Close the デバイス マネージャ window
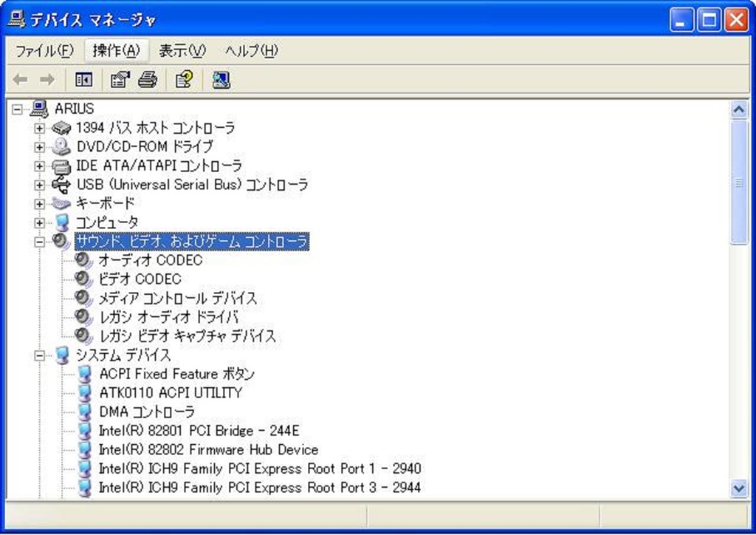 (737, 20)
